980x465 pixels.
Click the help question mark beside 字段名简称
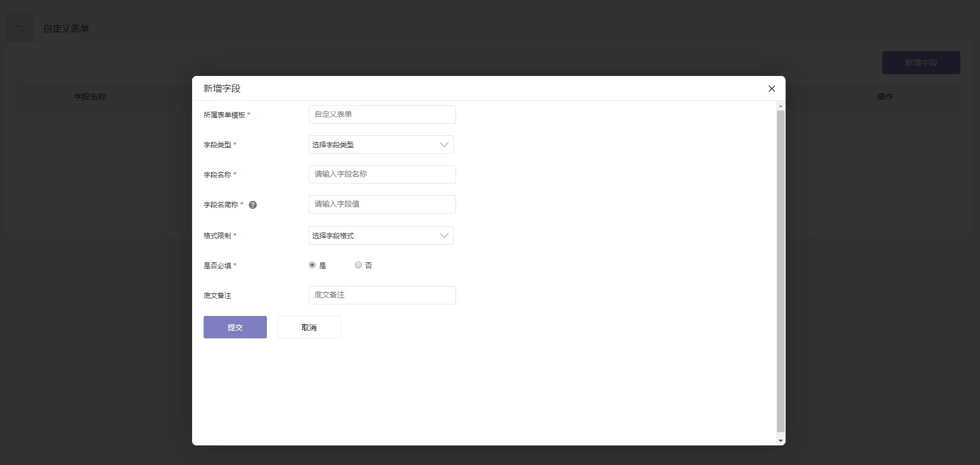pos(252,205)
